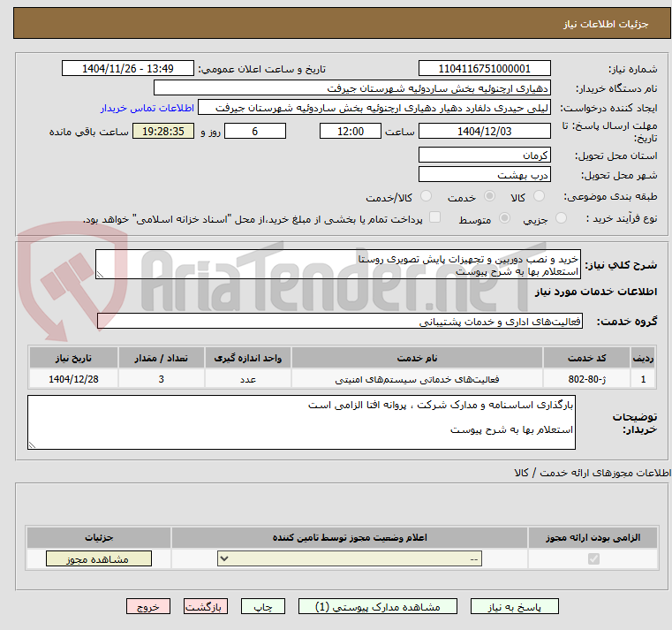The image size is (672, 630).
Task: Select the متوسط purchase type radio
Action: click(504, 218)
